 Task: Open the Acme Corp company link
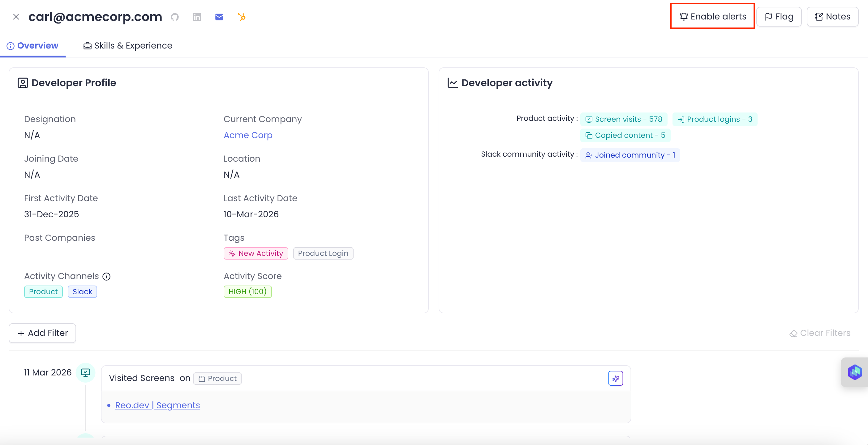[248, 135]
